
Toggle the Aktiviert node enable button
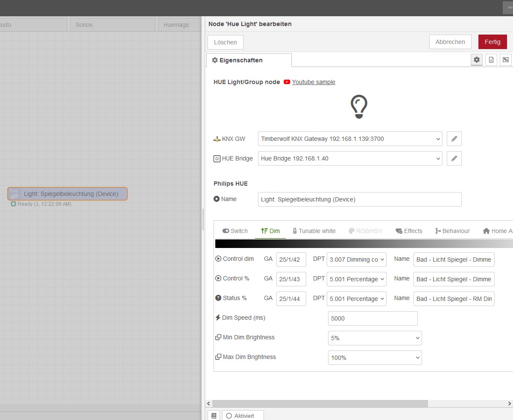(243, 415)
